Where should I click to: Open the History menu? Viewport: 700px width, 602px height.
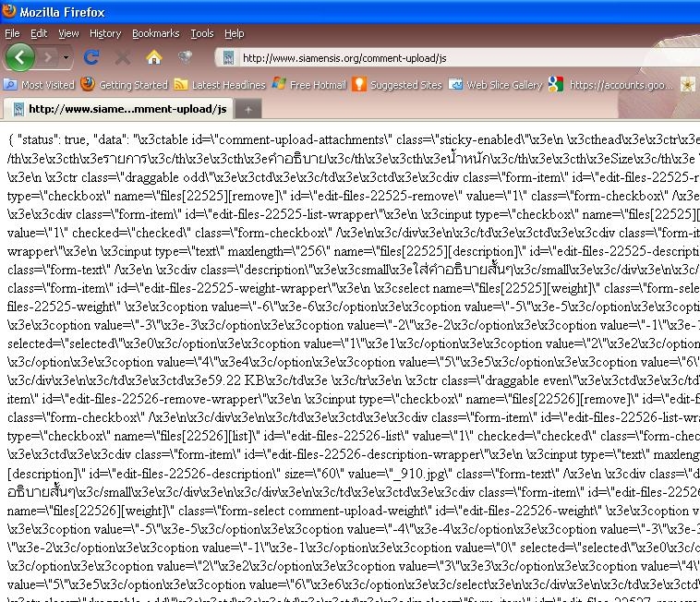coord(104,33)
